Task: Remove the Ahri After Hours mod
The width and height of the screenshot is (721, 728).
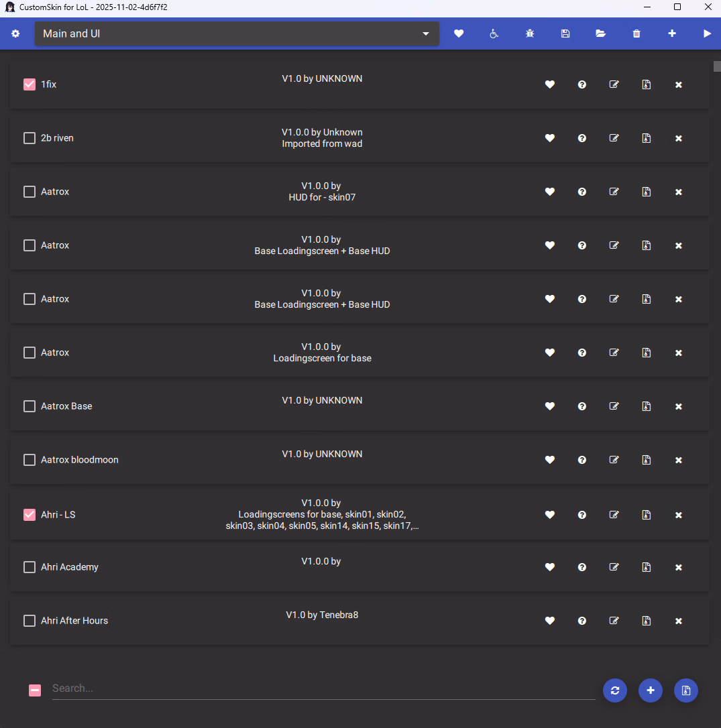Action: (x=678, y=621)
